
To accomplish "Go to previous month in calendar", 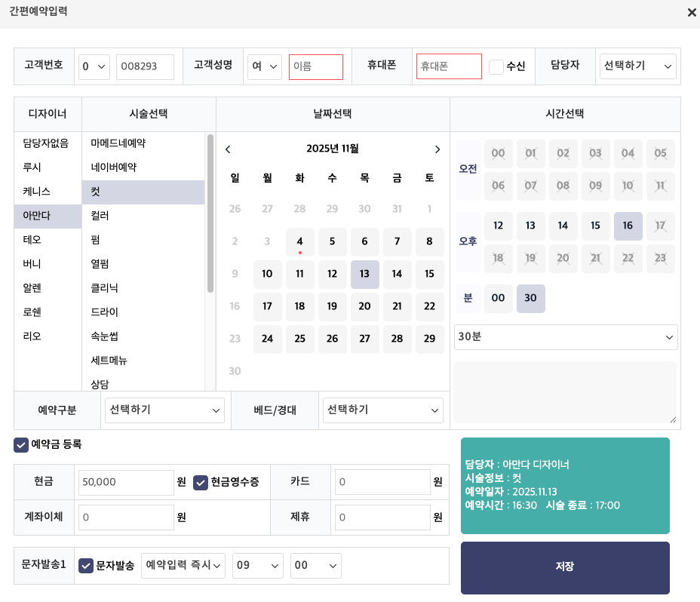I will click(x=228, y=149).
